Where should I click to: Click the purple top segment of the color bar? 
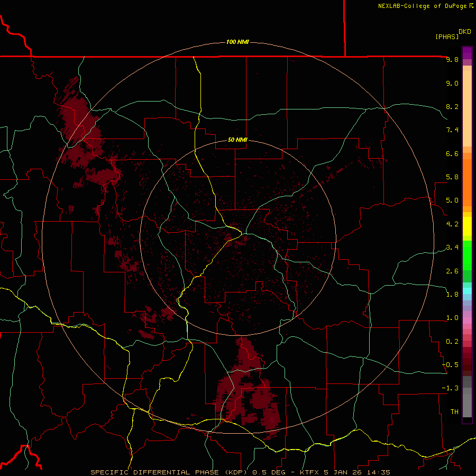coord(467,53)
